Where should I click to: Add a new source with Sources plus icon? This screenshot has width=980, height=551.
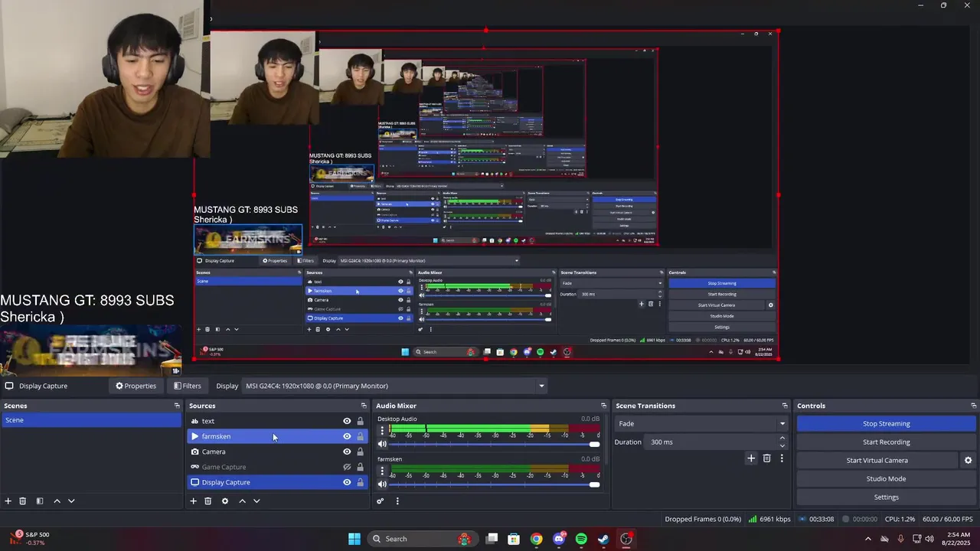pyautogui.click(x=194, y=501)
